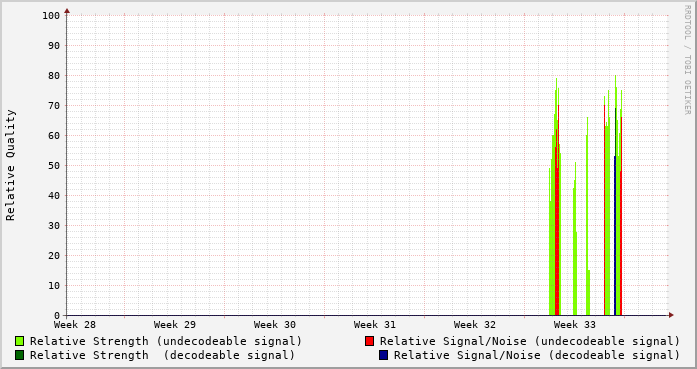Select the Week 29 axis label
Screen dimensions: 697x369
tap(175, 325)
